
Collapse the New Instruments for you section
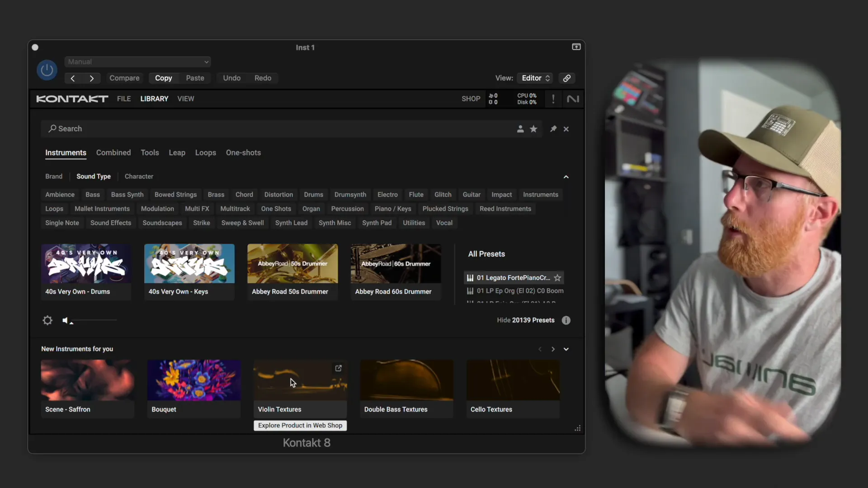tap(566, 349)
